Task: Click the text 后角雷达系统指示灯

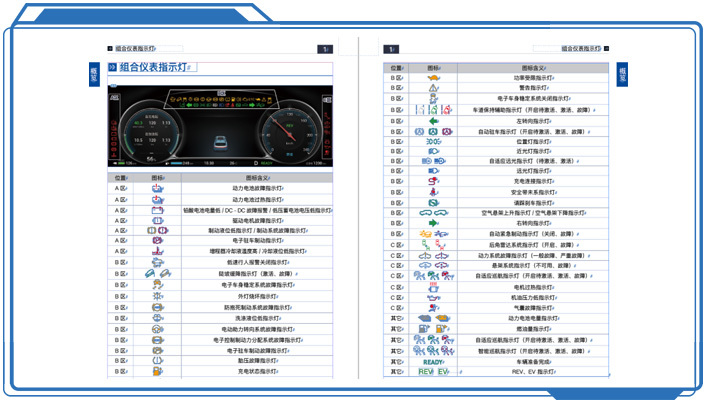Action: coord(513,245)
